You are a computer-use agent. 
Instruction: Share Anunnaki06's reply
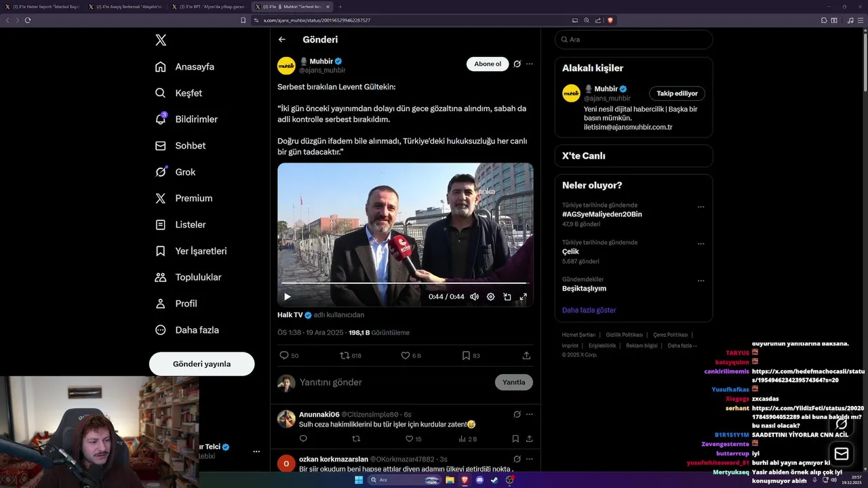click(x=530, y=439)
